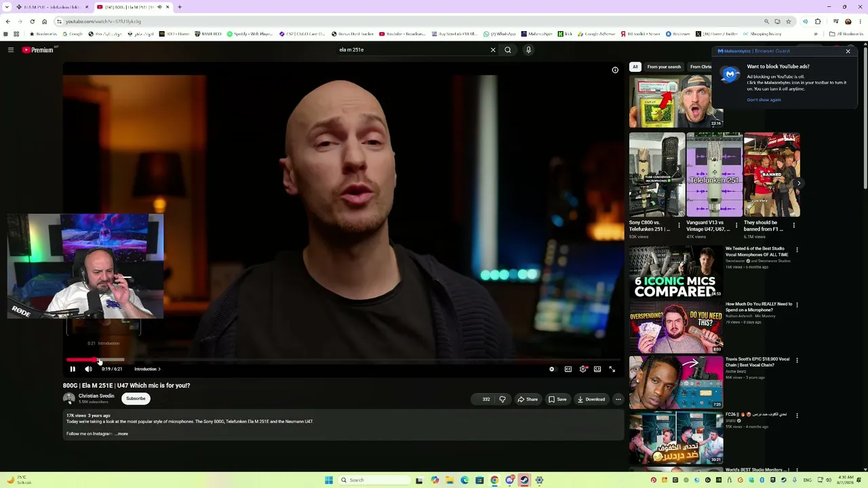
Task: Open the browser extensions puzzle icon
Action: click(x=818, y=22)
